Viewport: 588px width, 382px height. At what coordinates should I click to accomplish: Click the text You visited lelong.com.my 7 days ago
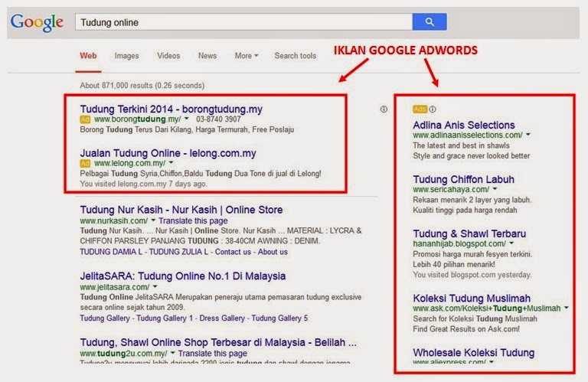pos(143,184)
